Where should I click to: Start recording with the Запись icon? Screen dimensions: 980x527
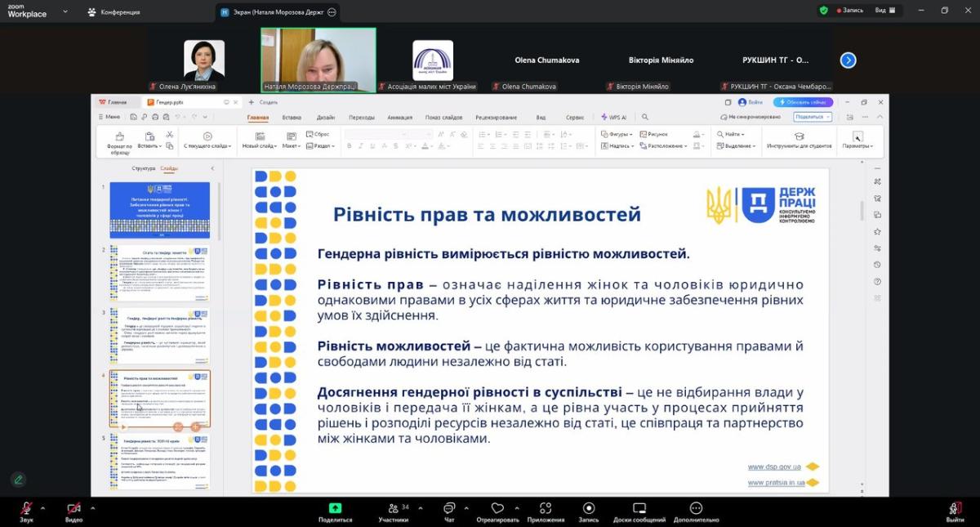pyautogui.click(x=588, y=508)
